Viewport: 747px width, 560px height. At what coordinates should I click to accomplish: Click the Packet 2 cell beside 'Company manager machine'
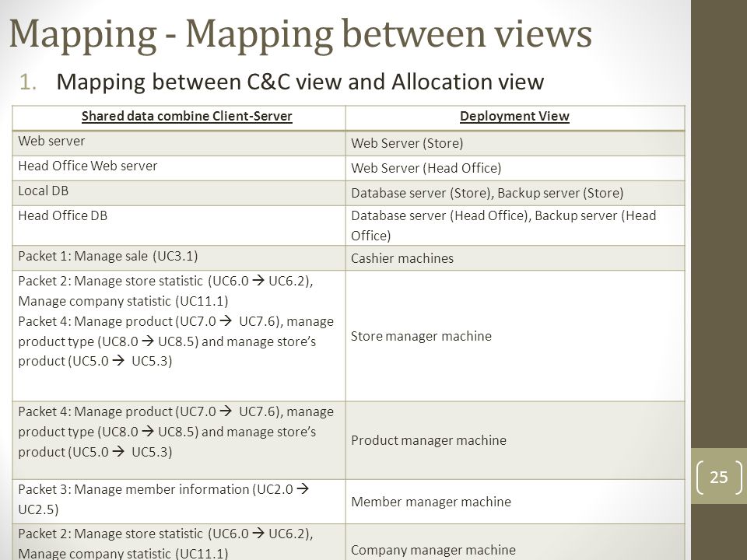(179, 542)
